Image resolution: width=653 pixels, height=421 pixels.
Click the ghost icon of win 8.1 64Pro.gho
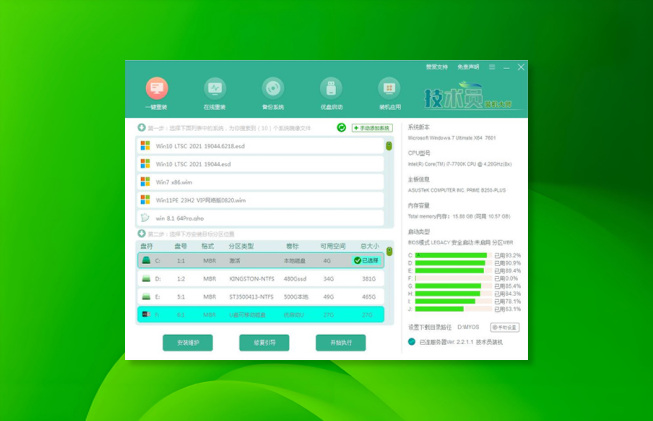(x=145, y=218)
